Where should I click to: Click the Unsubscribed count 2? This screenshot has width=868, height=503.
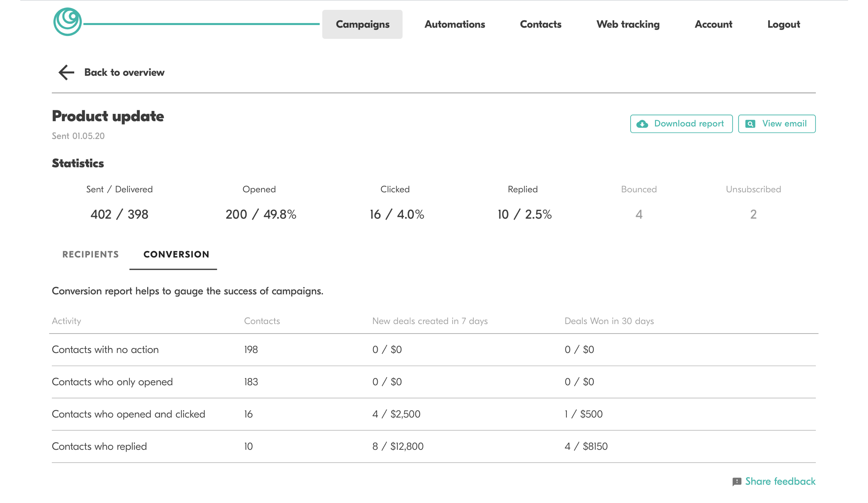coord(753,215)
